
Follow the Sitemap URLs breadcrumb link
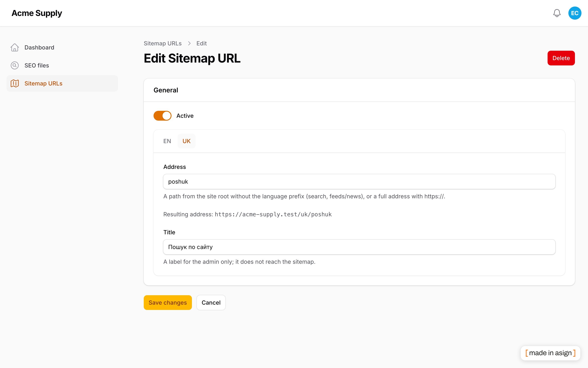tap(163, 43)
